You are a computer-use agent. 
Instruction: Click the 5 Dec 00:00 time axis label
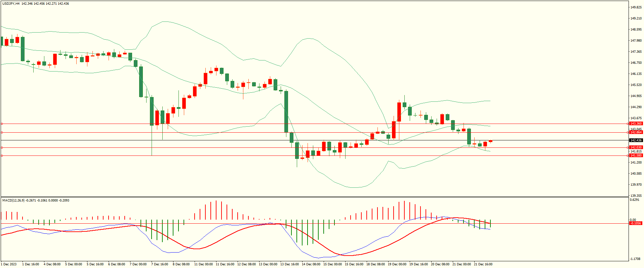pos(74,264)
